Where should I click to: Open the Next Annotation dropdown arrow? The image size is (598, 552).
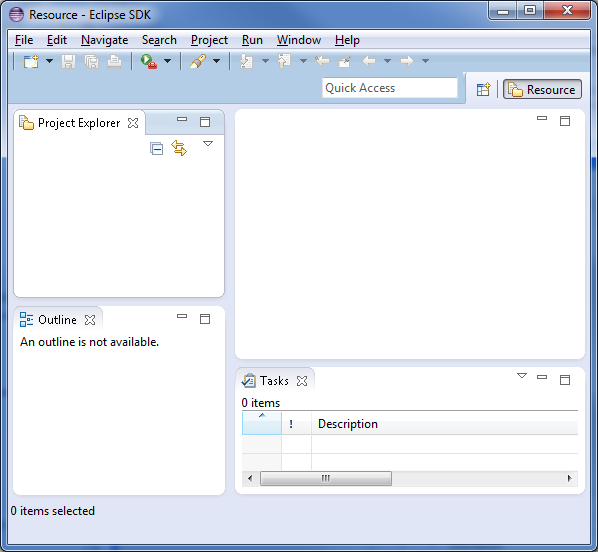[265, 61]
